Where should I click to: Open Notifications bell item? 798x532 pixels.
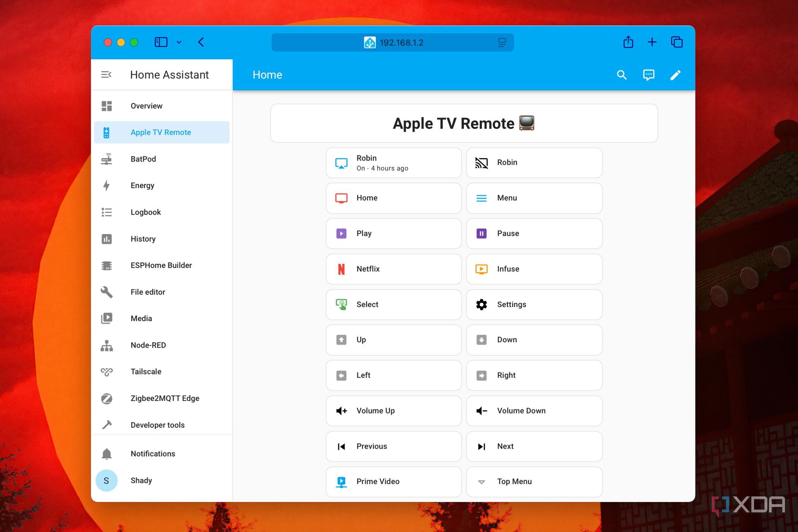pos(162,454)
